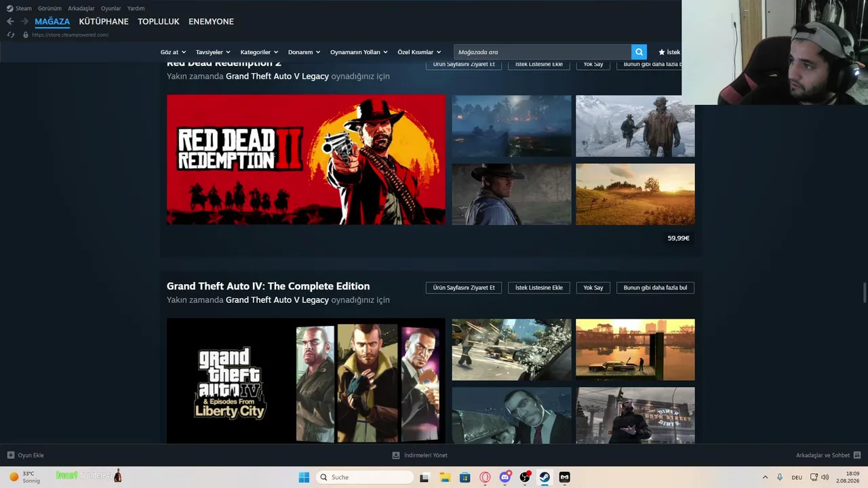Open the Red Dead Redemption 2 main banner

pos(306,160)
